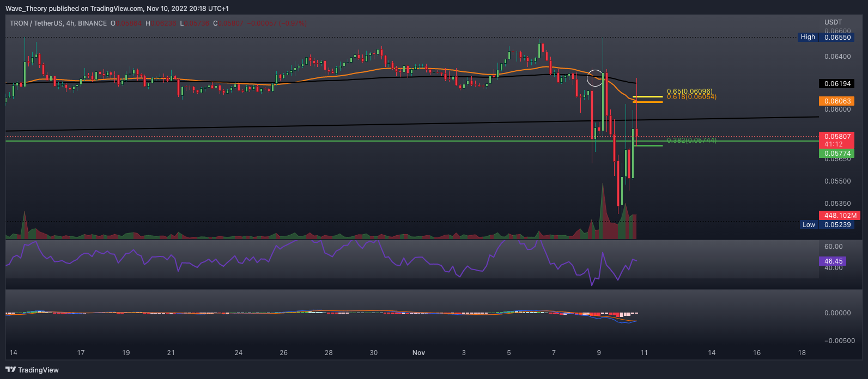
Task: Click the purple RSI 46.45 value tag
Action: pyautogui.click(x=834, y=261)
